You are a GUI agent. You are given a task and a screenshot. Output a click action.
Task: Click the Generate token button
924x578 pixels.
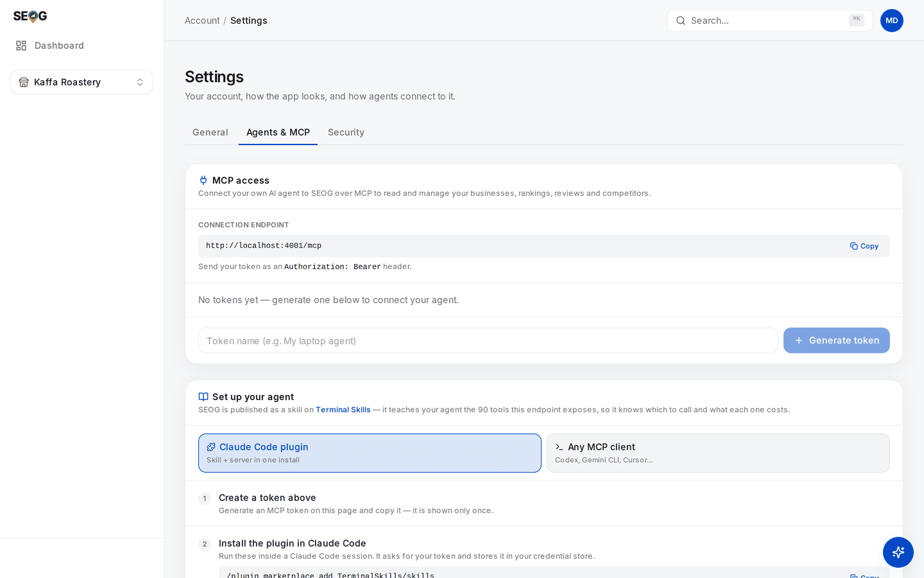(x=837, y=340)
